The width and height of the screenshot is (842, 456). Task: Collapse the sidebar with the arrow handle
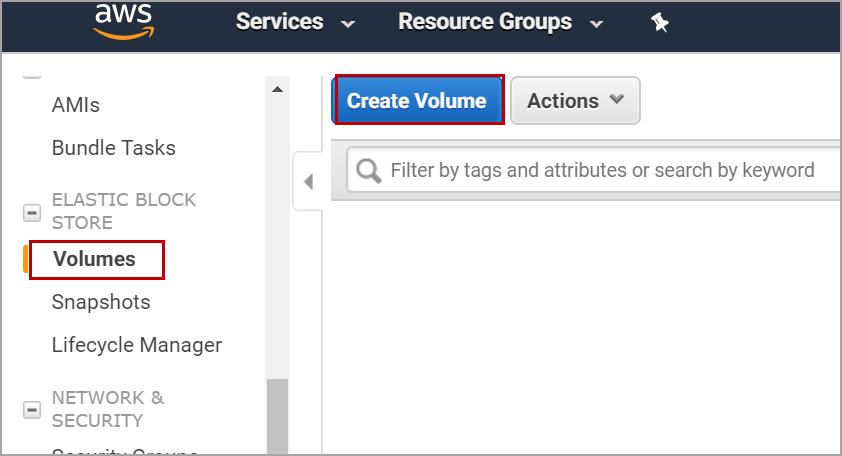(x=308, y=182)
